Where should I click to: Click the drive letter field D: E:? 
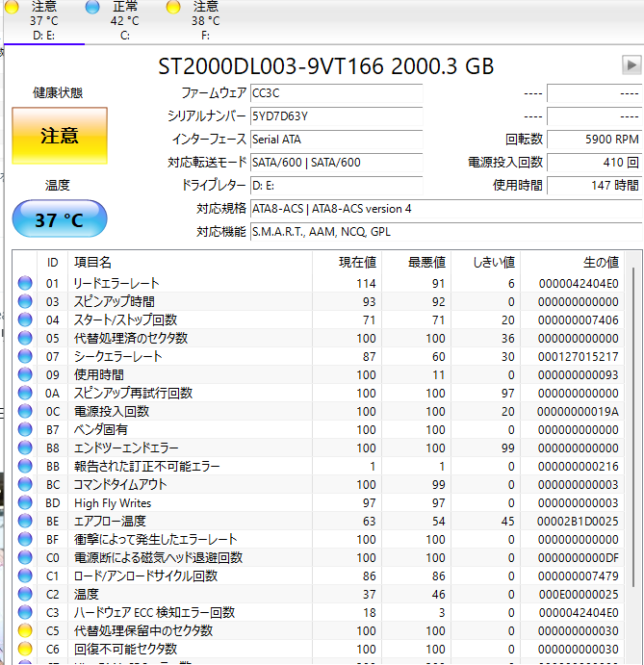336,186
